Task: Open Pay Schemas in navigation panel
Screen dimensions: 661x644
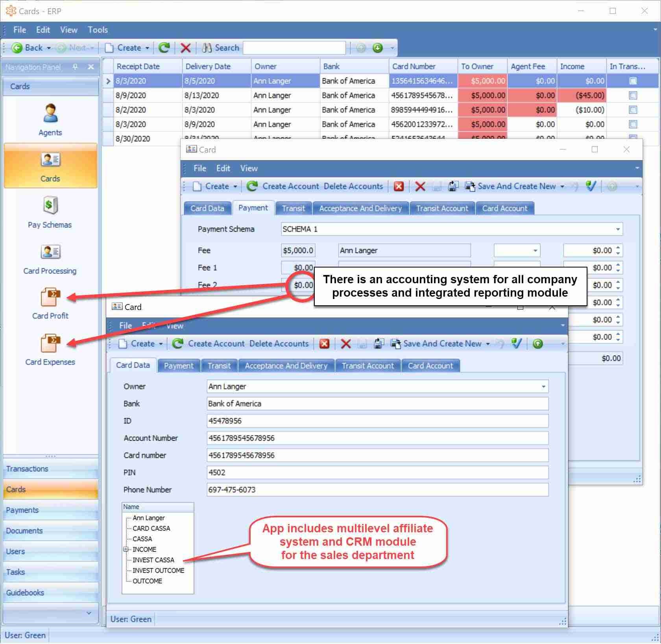Action: pyautogui.click(x=50, y=206)
